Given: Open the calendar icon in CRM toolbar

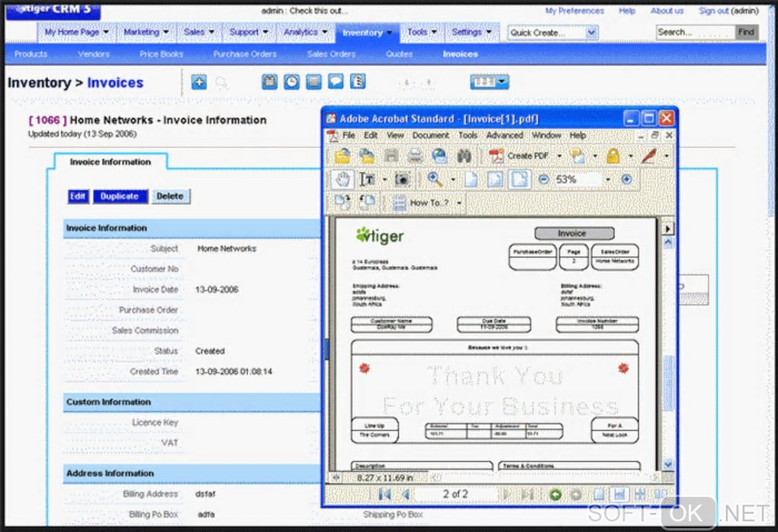Looking at the screenshot, I should [x=269, y=82].
